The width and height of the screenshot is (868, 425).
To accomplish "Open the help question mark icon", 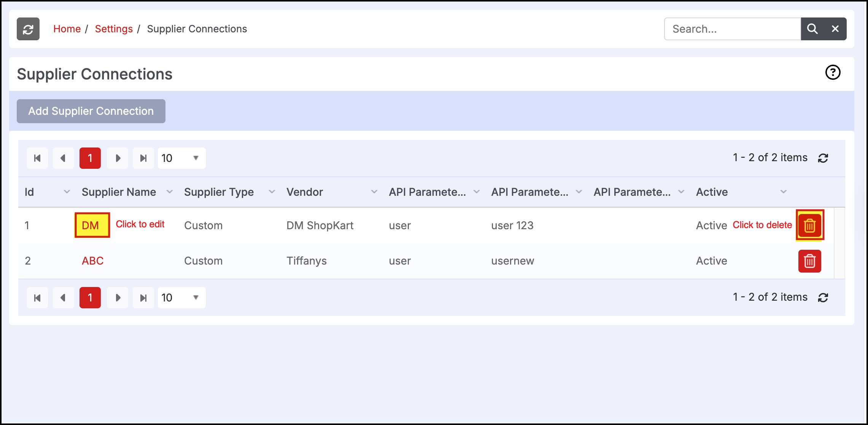I will coord(833,72).
